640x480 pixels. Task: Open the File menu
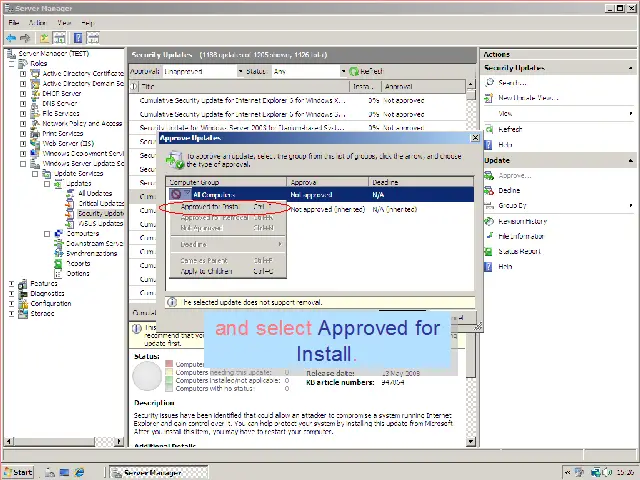tap(13, 22)
